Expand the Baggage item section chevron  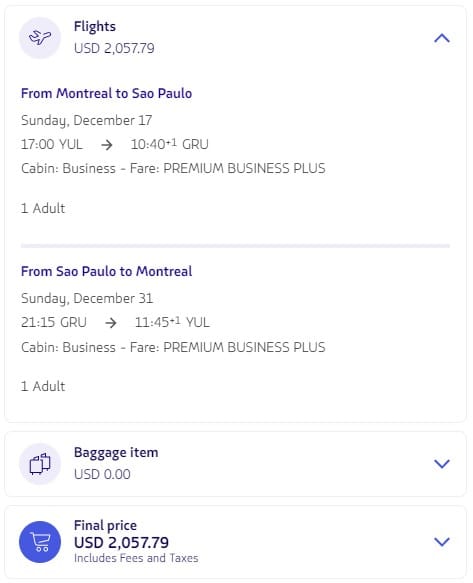442,464
